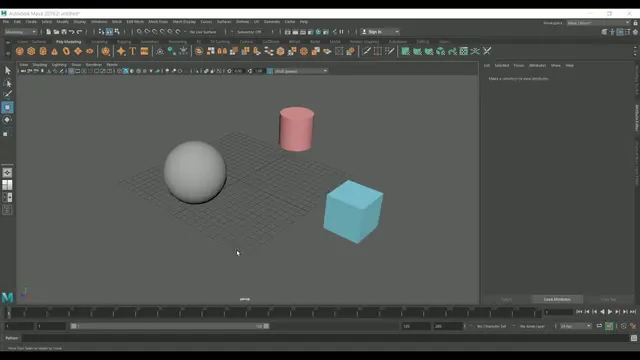This screenshot has width=640, height=360.
Task: Click the Redo arrow icon
Action: pos(80,32)
